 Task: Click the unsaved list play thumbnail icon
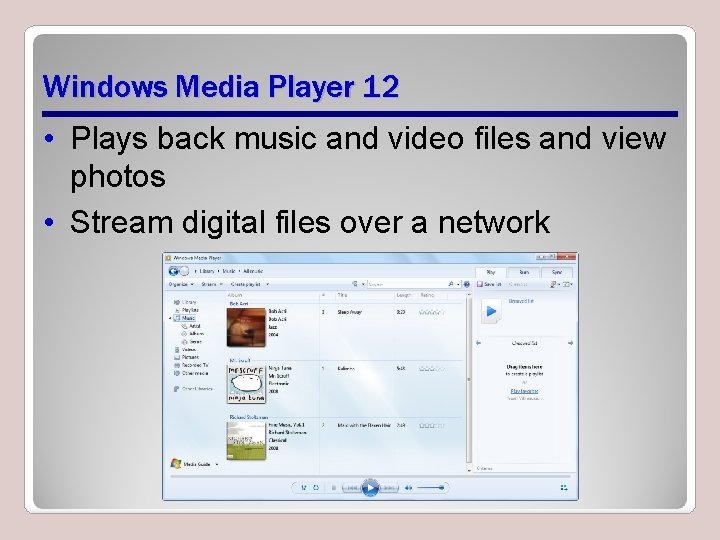[491, 311]
